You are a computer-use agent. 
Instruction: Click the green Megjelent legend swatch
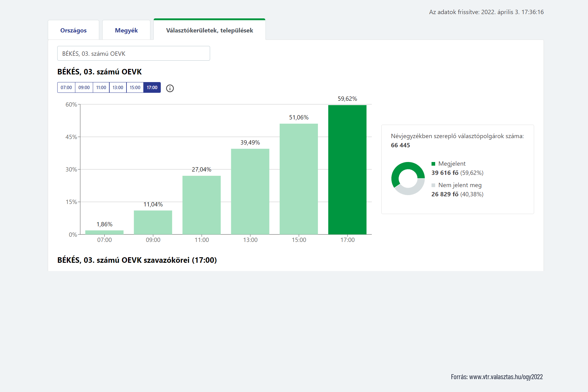coord(433,164)
